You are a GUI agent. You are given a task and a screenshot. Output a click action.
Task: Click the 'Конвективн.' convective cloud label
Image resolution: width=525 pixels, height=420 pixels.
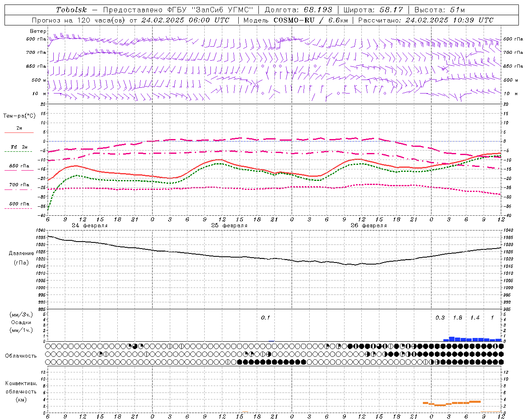point(21,383)
